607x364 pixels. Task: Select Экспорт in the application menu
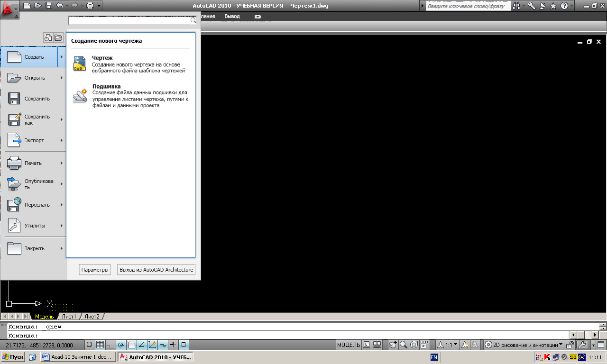33,140
